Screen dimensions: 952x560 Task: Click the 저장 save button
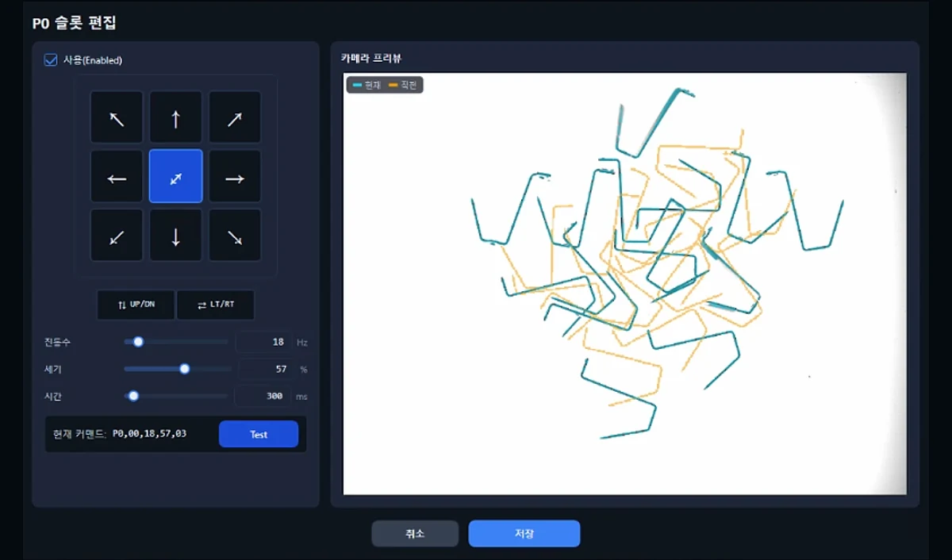click(524, 534)
